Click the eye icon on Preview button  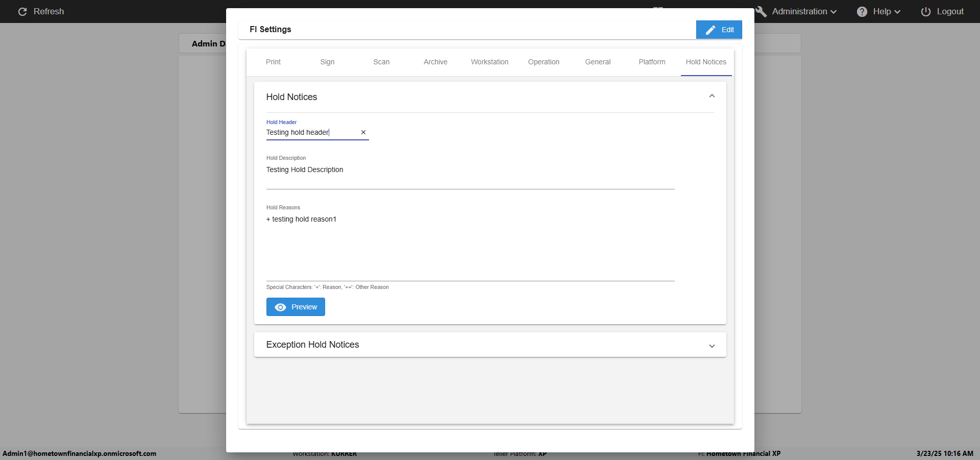[280, 307]
